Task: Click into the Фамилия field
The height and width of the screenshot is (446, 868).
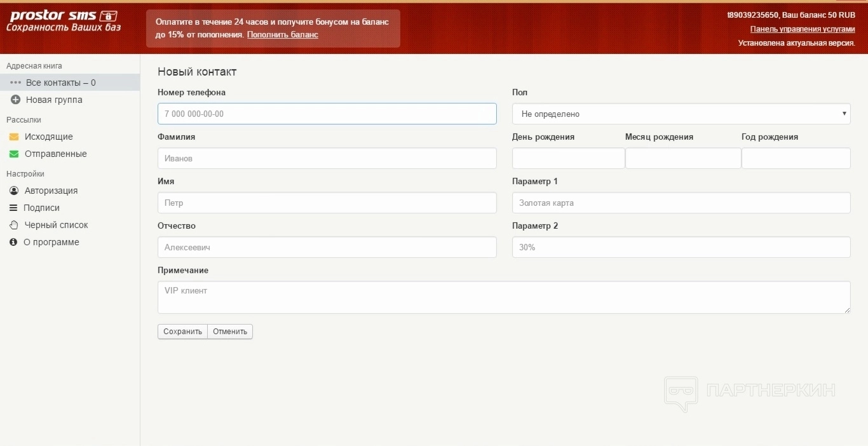Action: point(327,158)
